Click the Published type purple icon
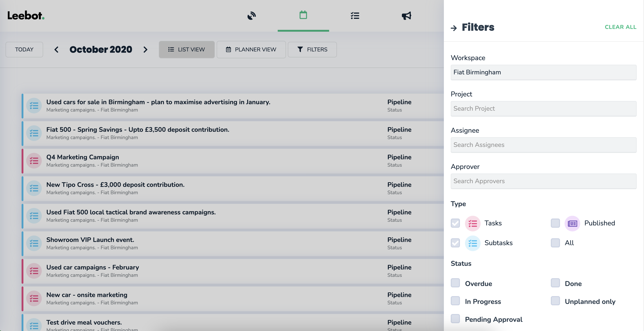Screen dimensions: 644x331 click(572, 223)
